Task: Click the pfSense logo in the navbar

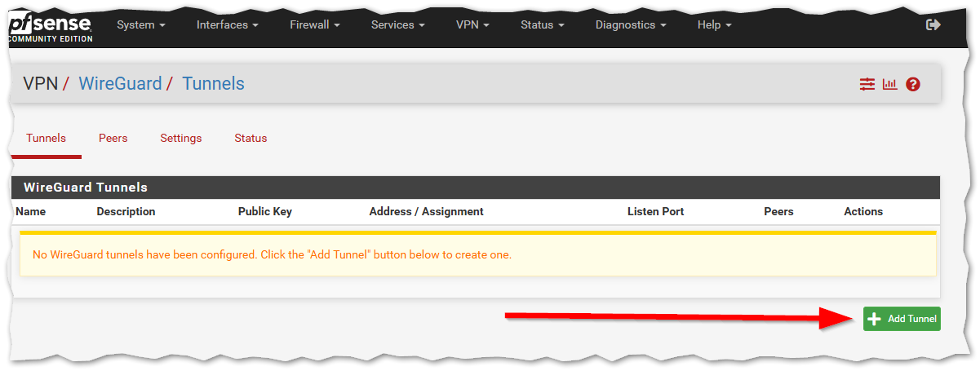Action: point(51,26)
